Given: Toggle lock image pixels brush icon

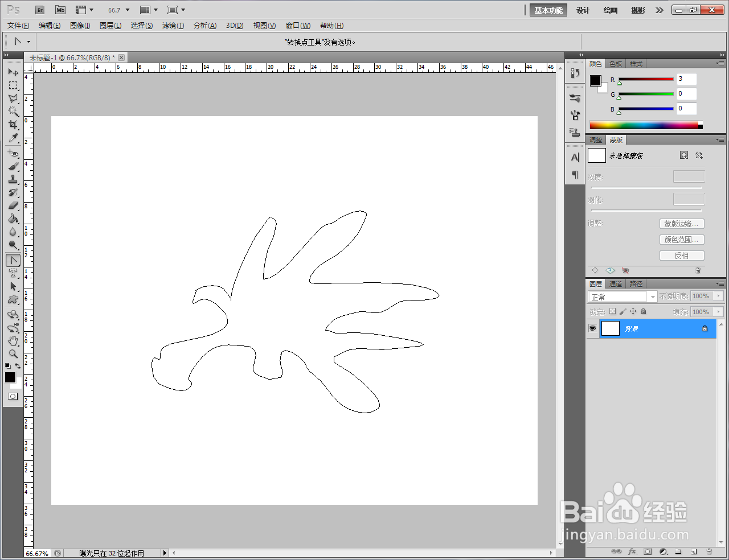Looking at the screenshot, I should point(622,311).
